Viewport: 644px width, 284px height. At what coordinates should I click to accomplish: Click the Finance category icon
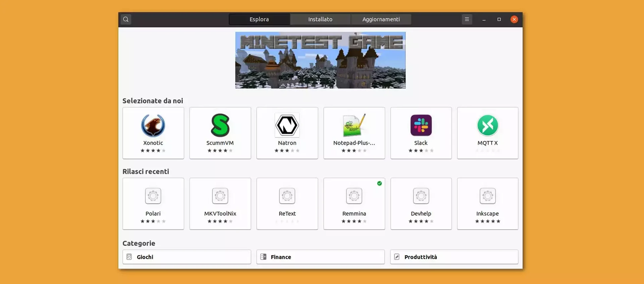tap(263, 257)
